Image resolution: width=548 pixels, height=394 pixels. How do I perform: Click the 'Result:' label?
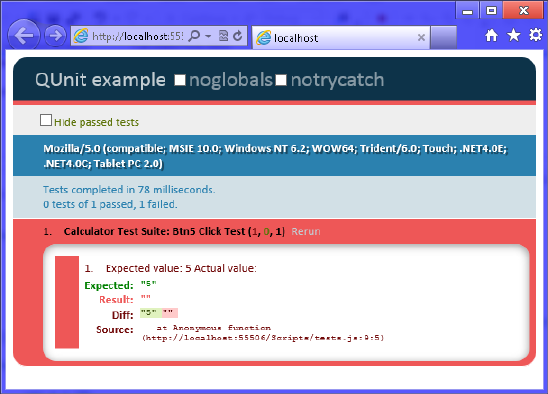116,300
